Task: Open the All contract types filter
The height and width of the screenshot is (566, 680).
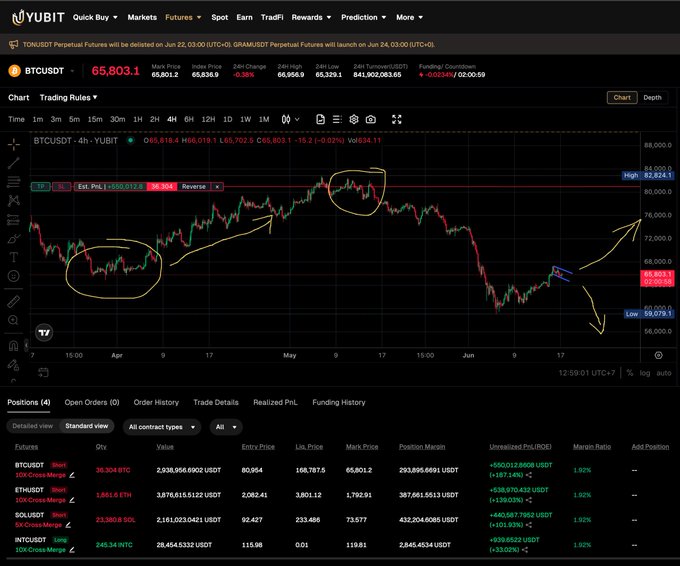Action: pos(162,427)
